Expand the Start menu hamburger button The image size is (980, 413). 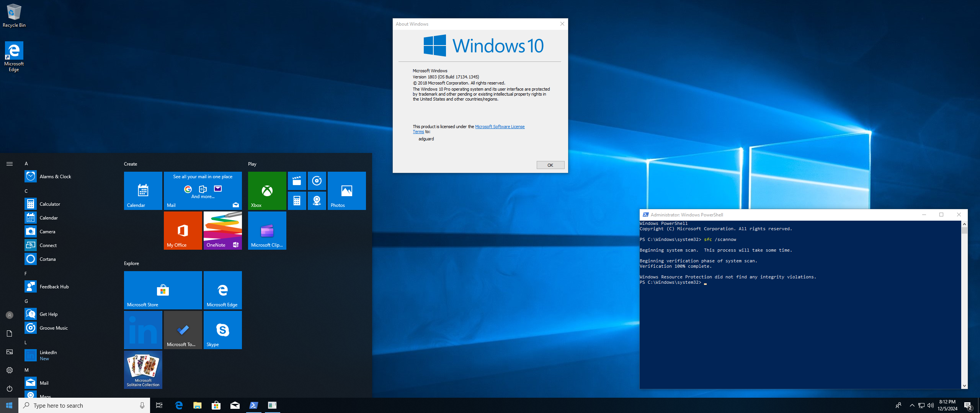tap(10, 164)
